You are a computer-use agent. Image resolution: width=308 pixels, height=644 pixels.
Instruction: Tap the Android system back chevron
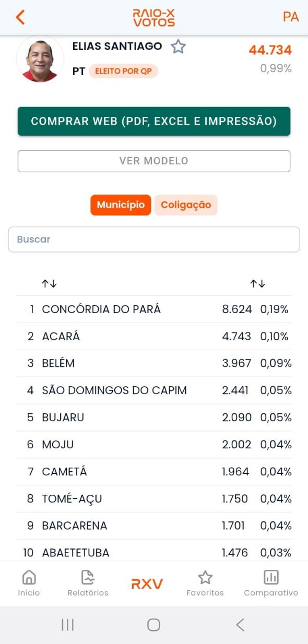click(240, 625)
